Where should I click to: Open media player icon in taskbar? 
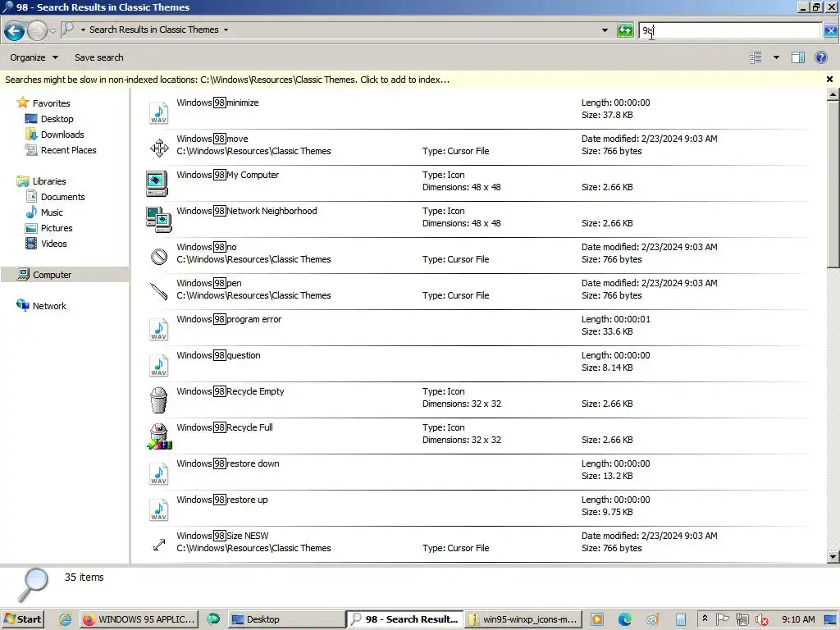pos(597,619)
